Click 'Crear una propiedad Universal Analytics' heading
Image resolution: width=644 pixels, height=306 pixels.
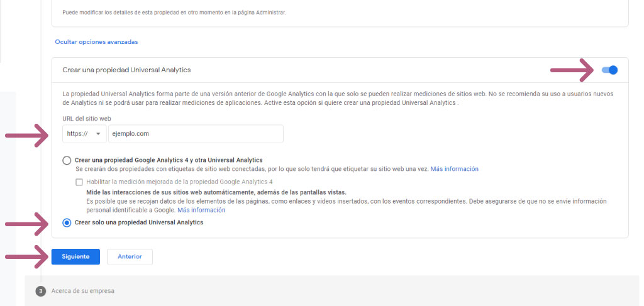(126, 70)
